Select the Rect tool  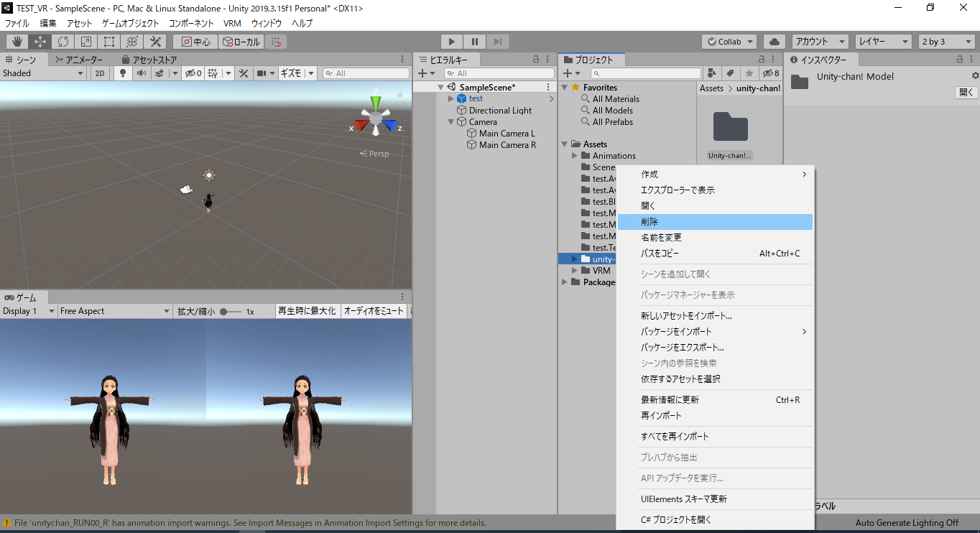pos(109,42)
